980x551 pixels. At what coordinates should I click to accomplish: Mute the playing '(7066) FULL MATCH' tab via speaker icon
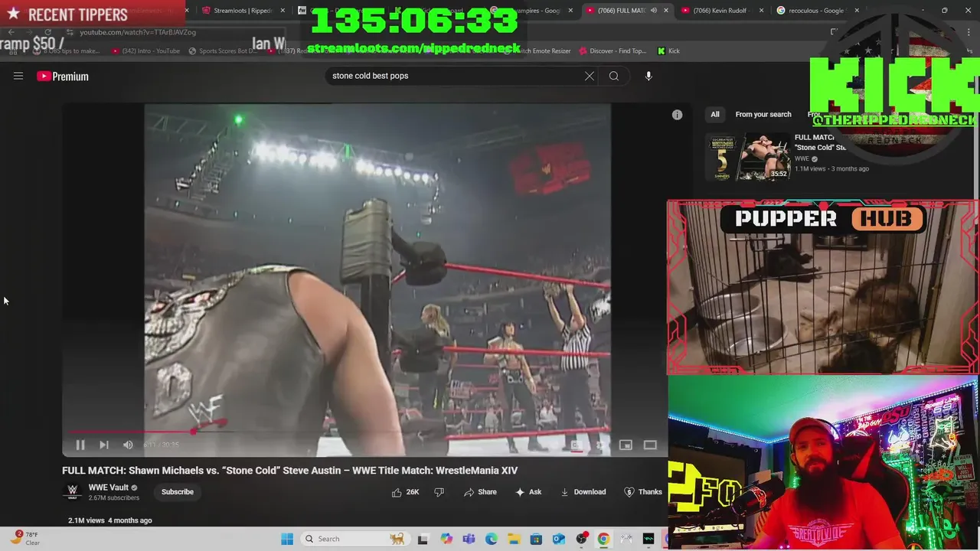[653, 11]
